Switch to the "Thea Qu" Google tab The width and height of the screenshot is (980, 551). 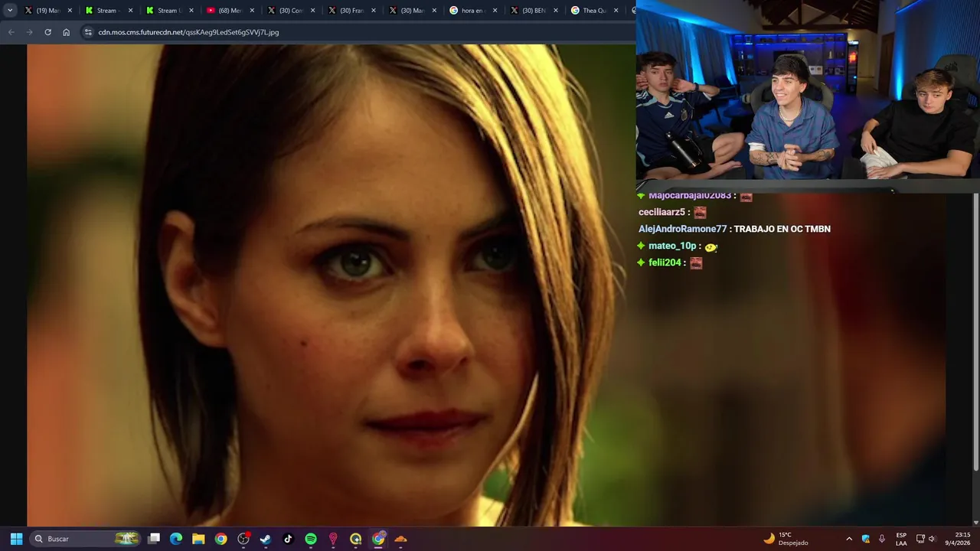point(594,11)
